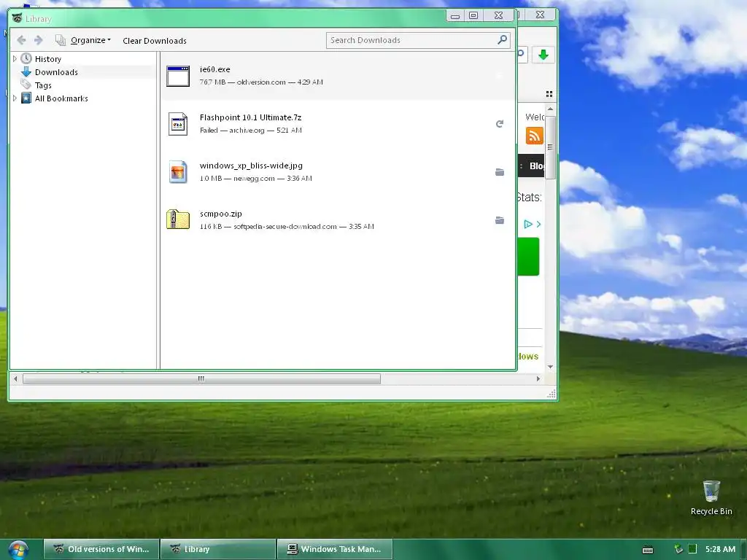This screenshot has width=747, height=560.
Task: Click the RSS feed icon in browser
Action: click(x=535, y=136)
